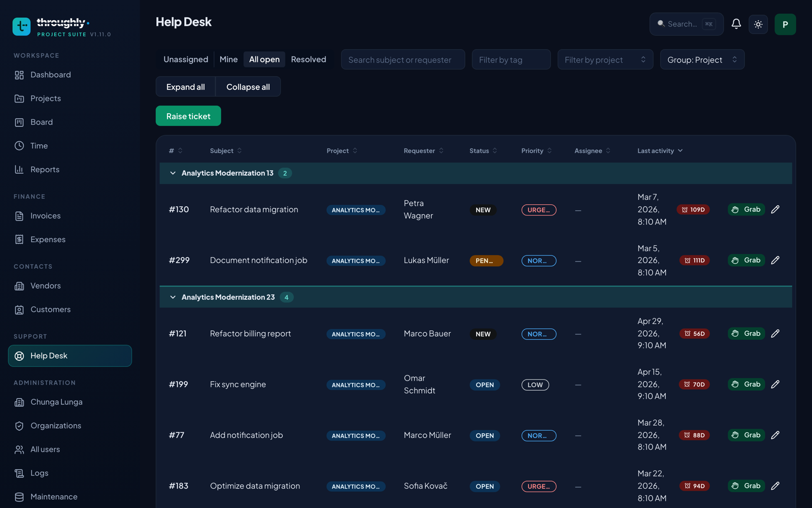The height and width of the screenshot is (508, 812).
Task: Open Invoices page
Action: (x=70, y=216)
